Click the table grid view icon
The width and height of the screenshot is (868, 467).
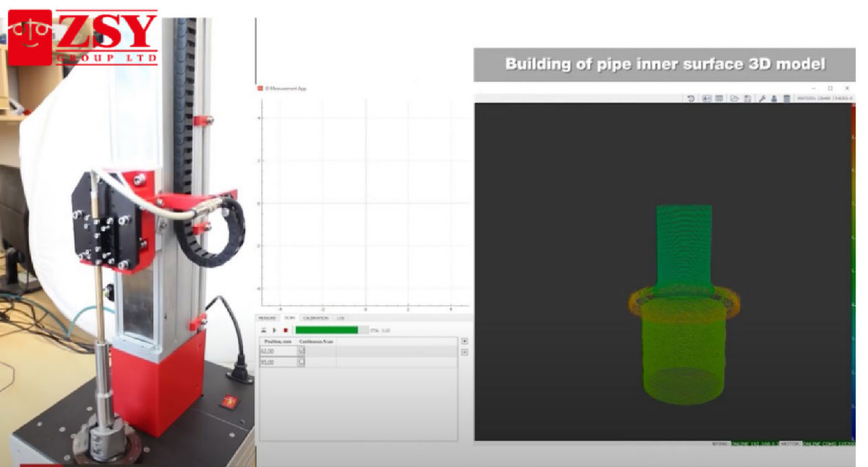point(719,98)
